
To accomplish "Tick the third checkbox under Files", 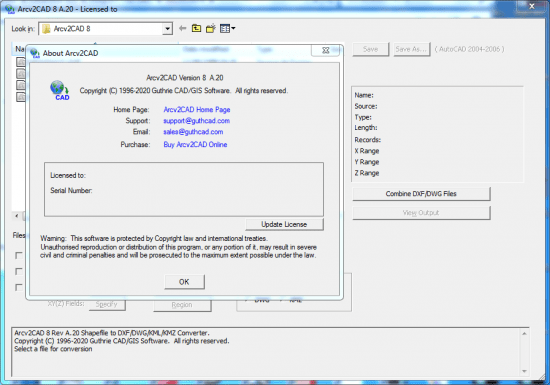I will pyautogui.click(x=19, y=288).
